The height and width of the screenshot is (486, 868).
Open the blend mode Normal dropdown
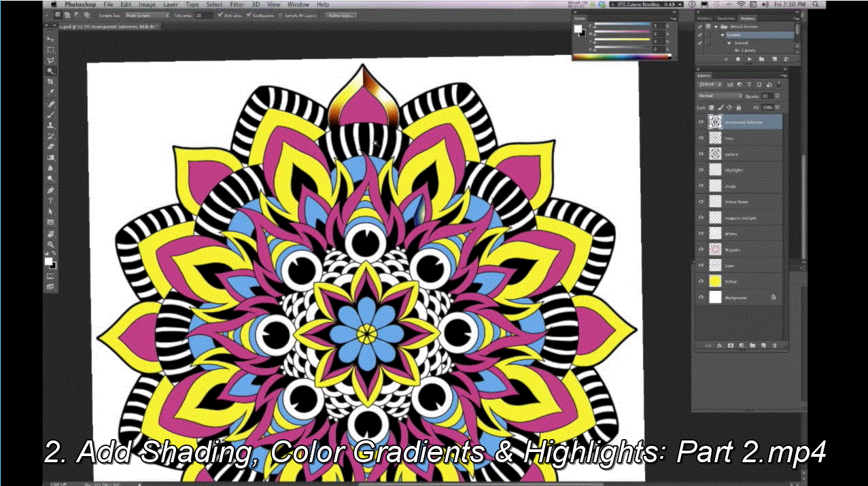[x=719, y=96]
